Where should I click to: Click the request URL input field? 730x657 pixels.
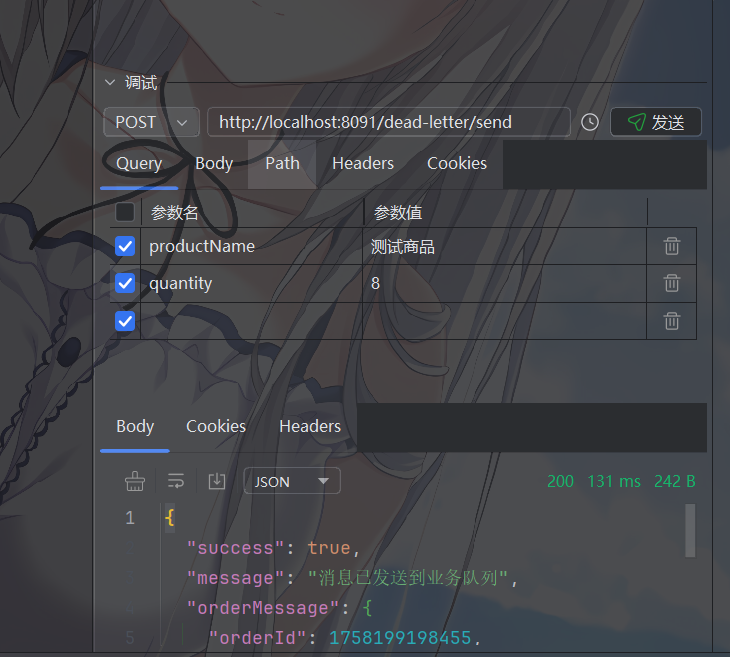click(388, 122)
